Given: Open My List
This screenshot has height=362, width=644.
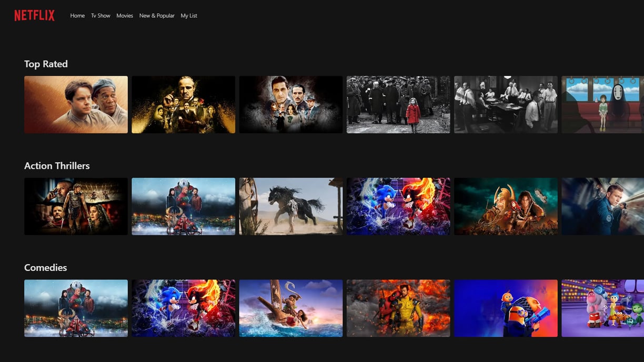Looking at the screenshot, I should coord(189,16).
